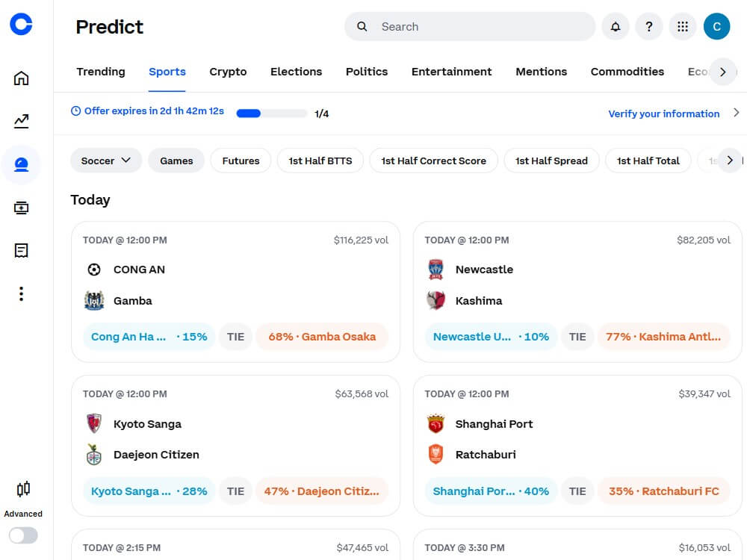Pick 77% Kashima Antl outcome
747x560 pixels.
[x=663, y=337]
